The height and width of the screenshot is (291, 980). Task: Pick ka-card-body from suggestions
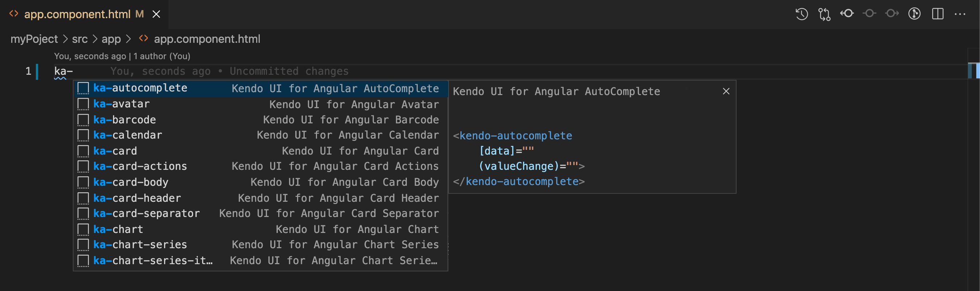[x=260, y=182]
